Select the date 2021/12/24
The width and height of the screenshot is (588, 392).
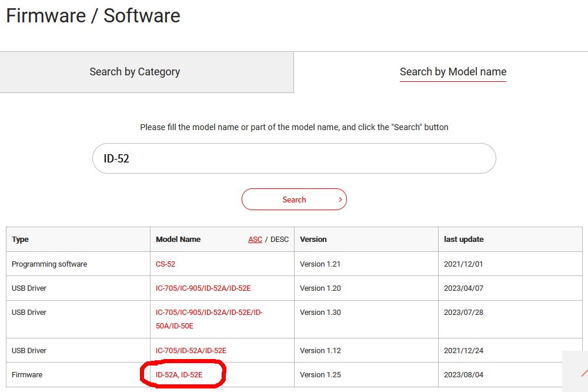[463, 350]
